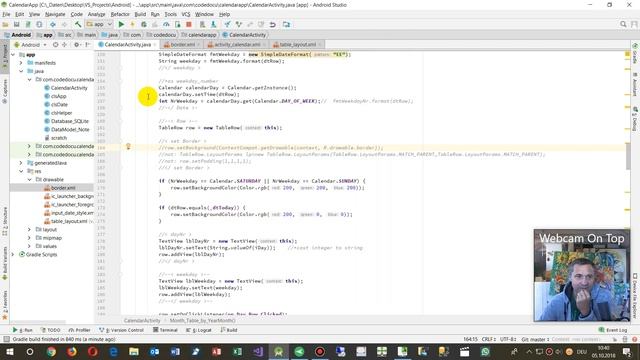The height and width of the screenshot is (360, 640).
Task: Expand Gradle Scripts node
Action: tap(13, 254)
